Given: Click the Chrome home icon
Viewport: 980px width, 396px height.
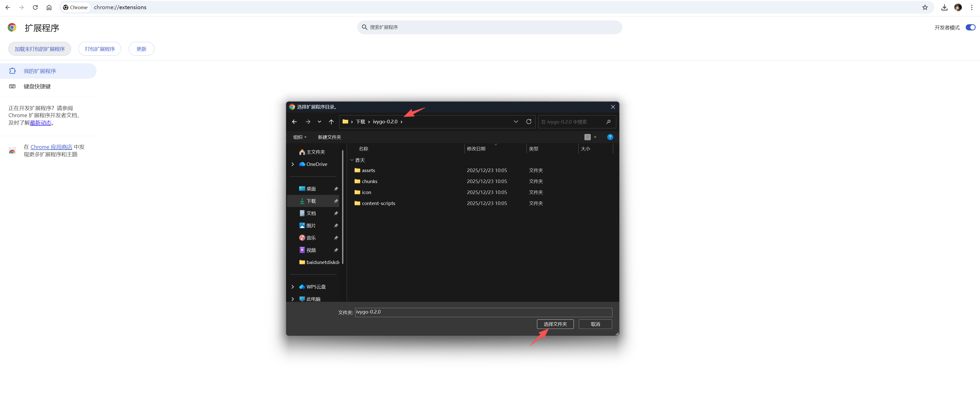Looking at the screenshot, I should [x=49, y=7].
